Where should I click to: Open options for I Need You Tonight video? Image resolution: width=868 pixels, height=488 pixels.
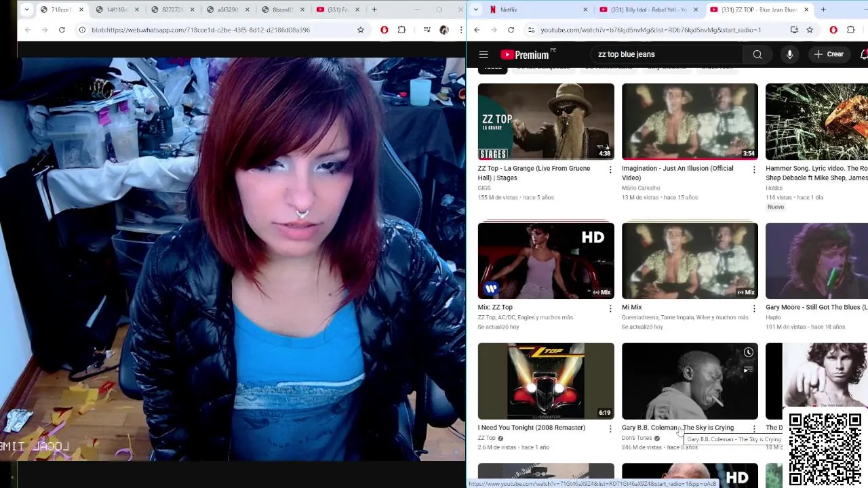[610, 428]
